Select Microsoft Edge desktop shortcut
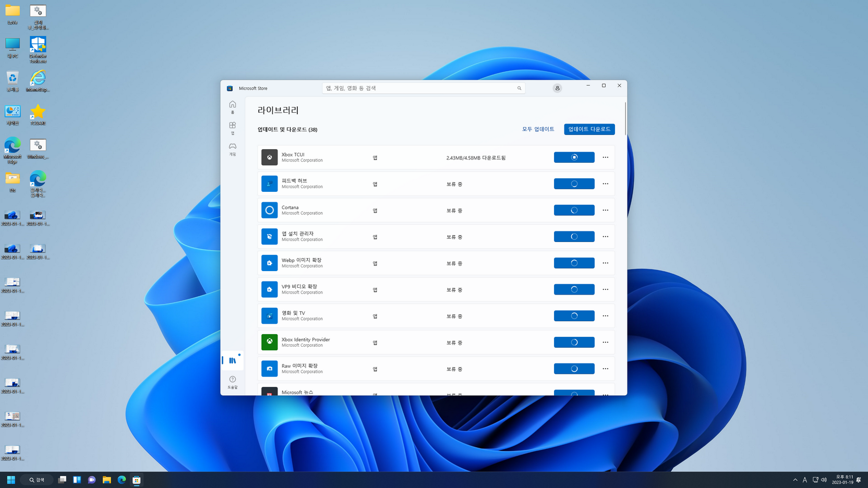This screenshot has height=488, width=868. (13, 151)
